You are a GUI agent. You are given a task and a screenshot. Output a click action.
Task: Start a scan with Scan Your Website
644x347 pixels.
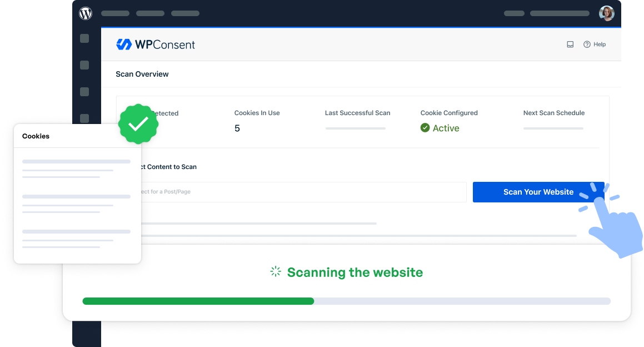538,192
